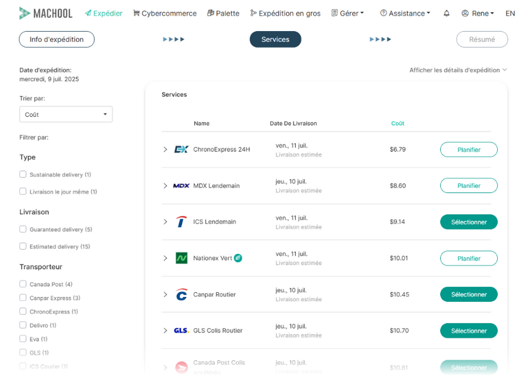Viewport: 532px width, 392px height.
Task: Click the green leaf badge beside Nationex Vert
Action: [x=238, y=258]
